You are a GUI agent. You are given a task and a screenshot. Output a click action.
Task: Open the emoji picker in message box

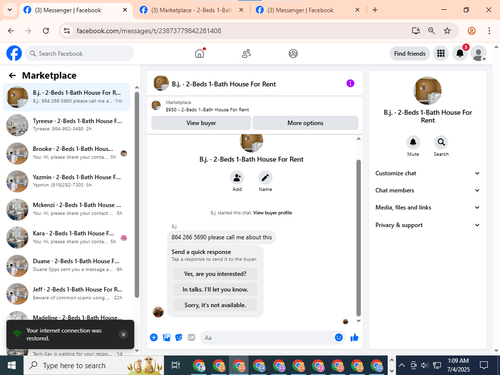pos(339,338)
